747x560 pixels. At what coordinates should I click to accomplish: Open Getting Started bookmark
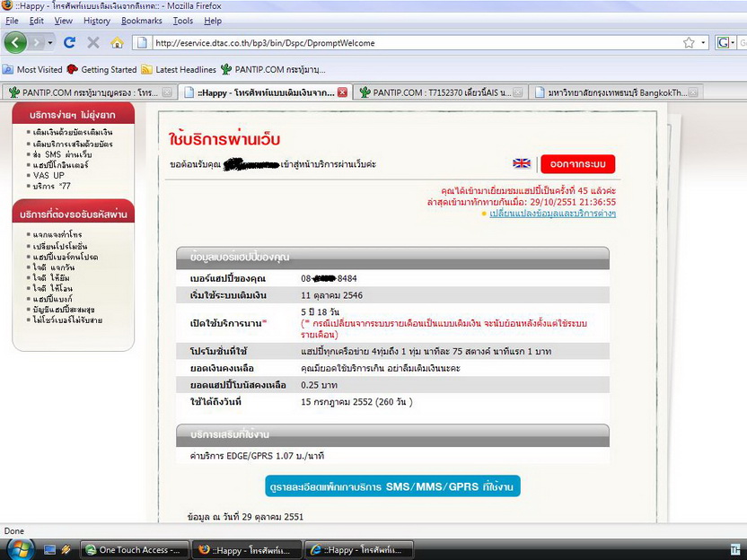[102, 69]
